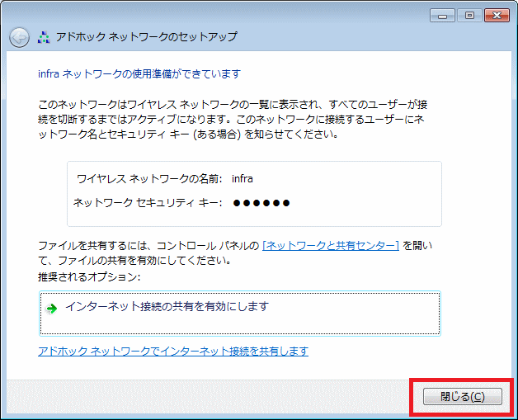This screenshot has width=518, height=420.
Task: Minimize the setup wizard window
Action: pyautogui.click(x=442, y=16)
